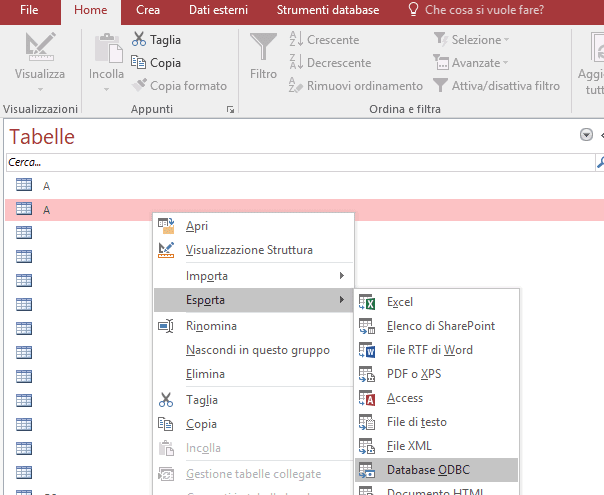Viewport: 604px width, 495px height.
Task: Choose Elimina from the context menu
Action: coord(253,374)
